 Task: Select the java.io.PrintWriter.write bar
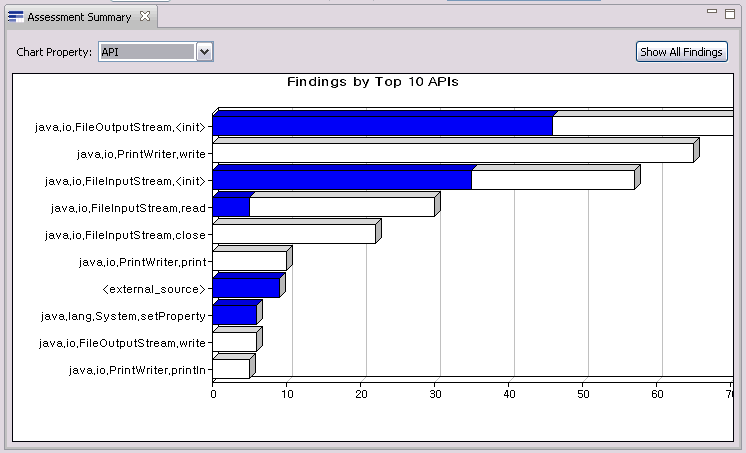(453, 153)
